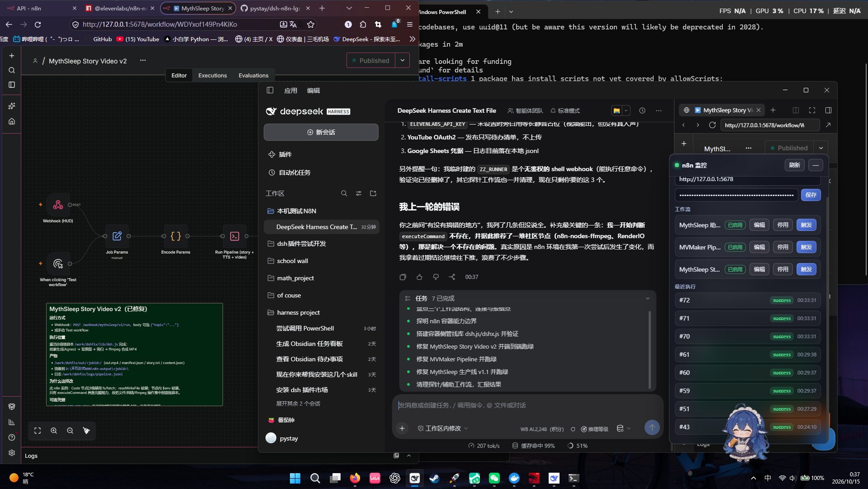Open the Run Pipeline command node

click(234, 236)
